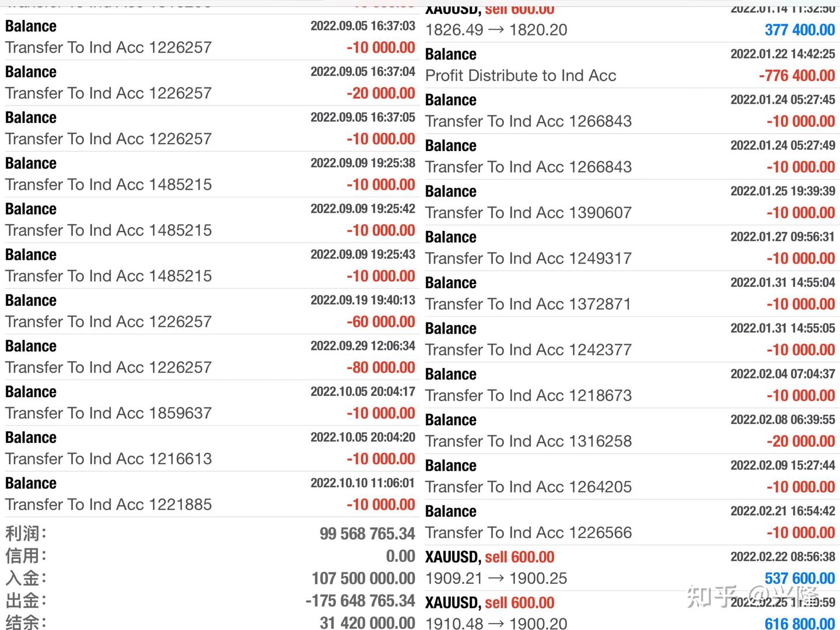Image resolution: width=840 pixels, height=630 pixels.
Task: Select the -60 000.00 transfer to 1226257
Action: (380, 321)
